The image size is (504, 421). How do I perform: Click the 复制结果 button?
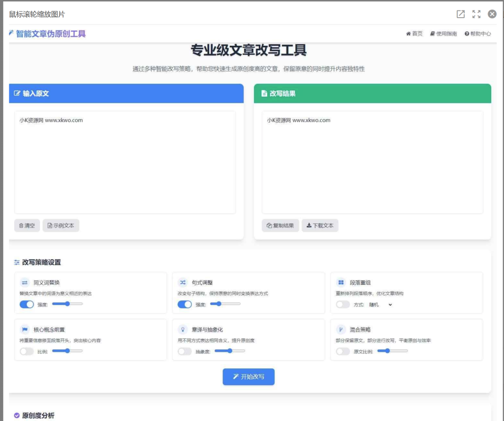(x=280, y=226)
